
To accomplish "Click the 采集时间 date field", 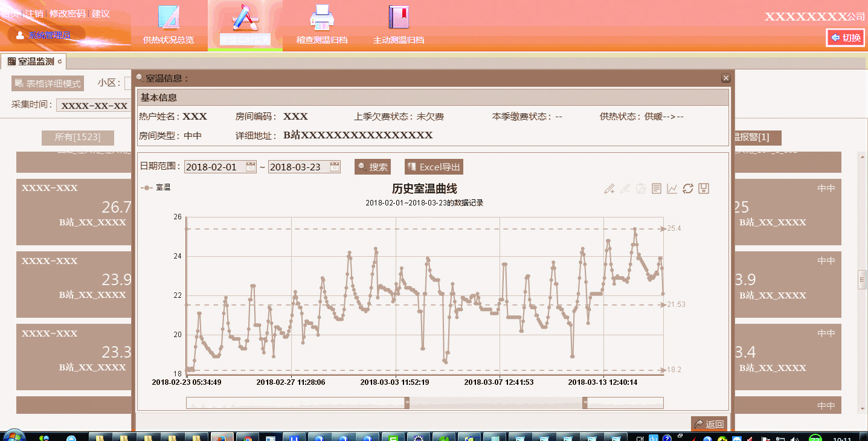I will (x=95, y=106).
